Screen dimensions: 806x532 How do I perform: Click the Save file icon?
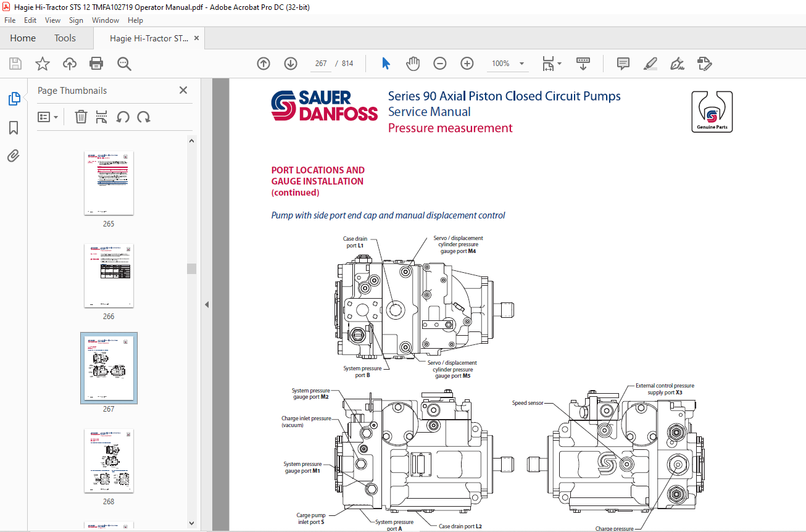pyautogui.click(x=15, y=64)
